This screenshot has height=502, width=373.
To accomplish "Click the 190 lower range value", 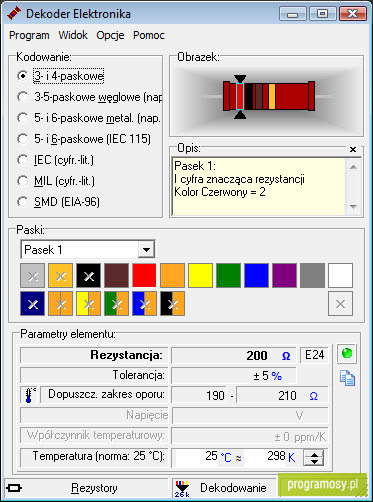I will (215, 396).
